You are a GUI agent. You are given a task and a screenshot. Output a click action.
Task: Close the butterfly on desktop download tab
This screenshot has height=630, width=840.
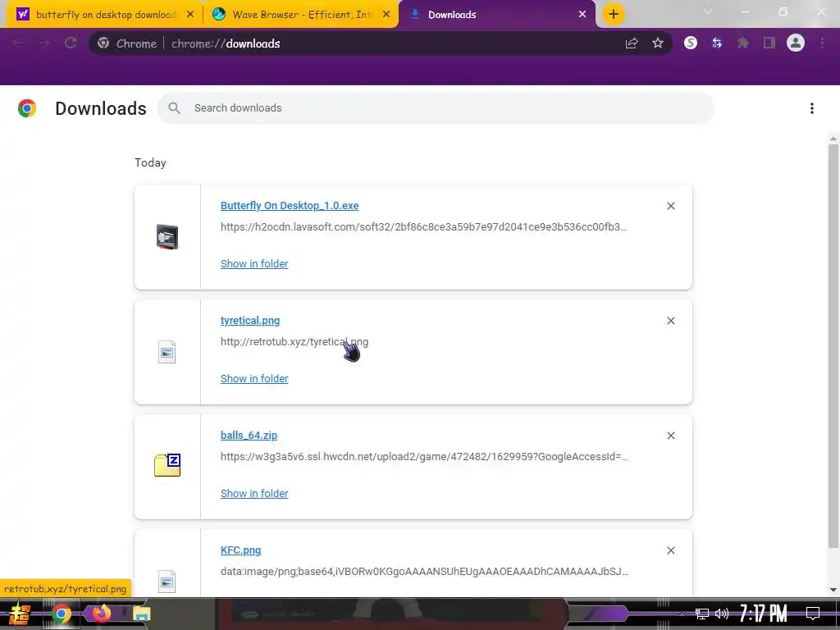click(190, 15)
